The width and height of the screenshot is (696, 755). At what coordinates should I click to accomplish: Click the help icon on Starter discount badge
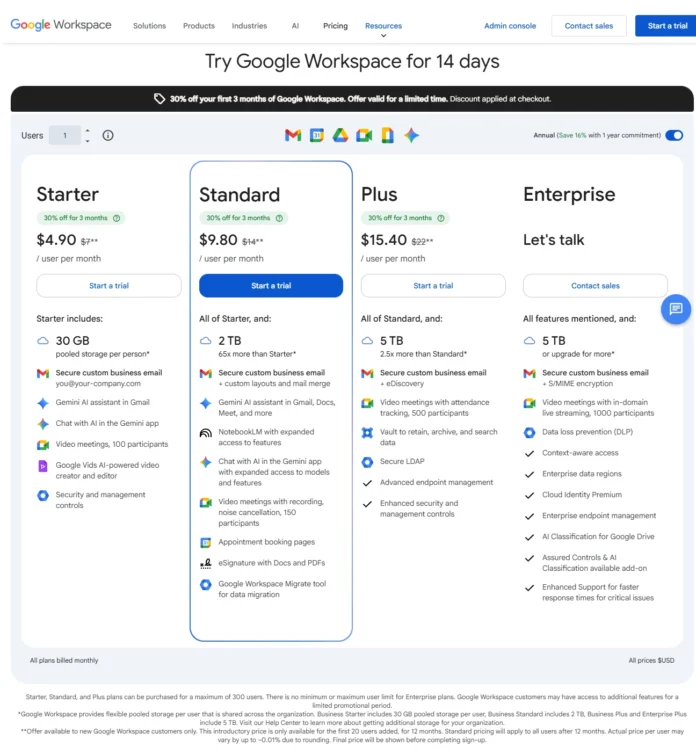coord(117,218)
